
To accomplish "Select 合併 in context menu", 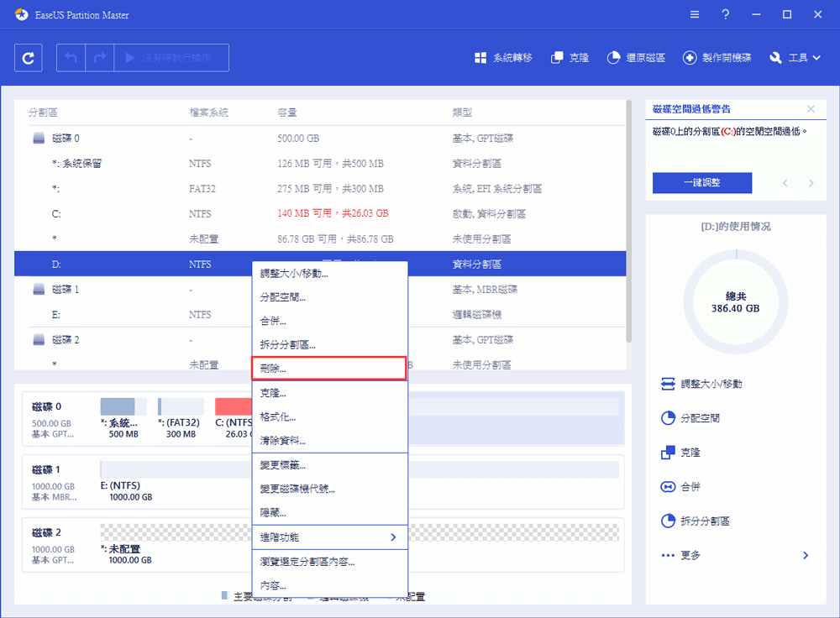I will pyautogui.click(x=329, y=322).
